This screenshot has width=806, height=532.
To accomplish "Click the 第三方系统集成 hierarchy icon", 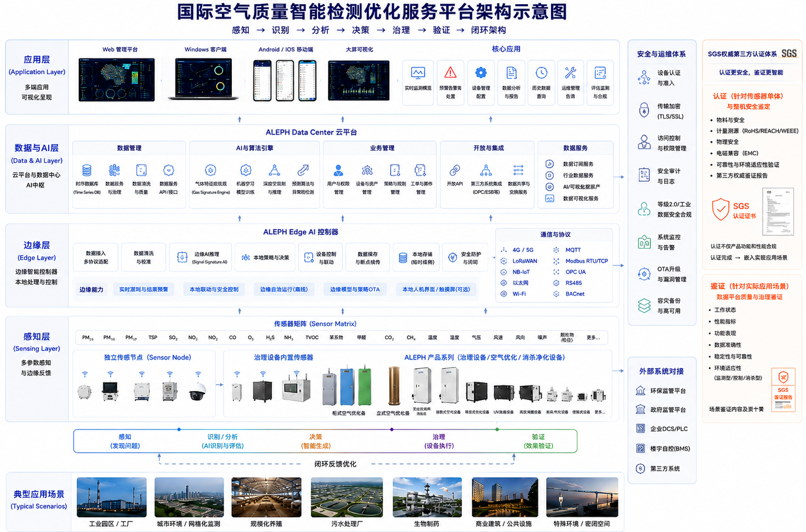I will [486, 170].
